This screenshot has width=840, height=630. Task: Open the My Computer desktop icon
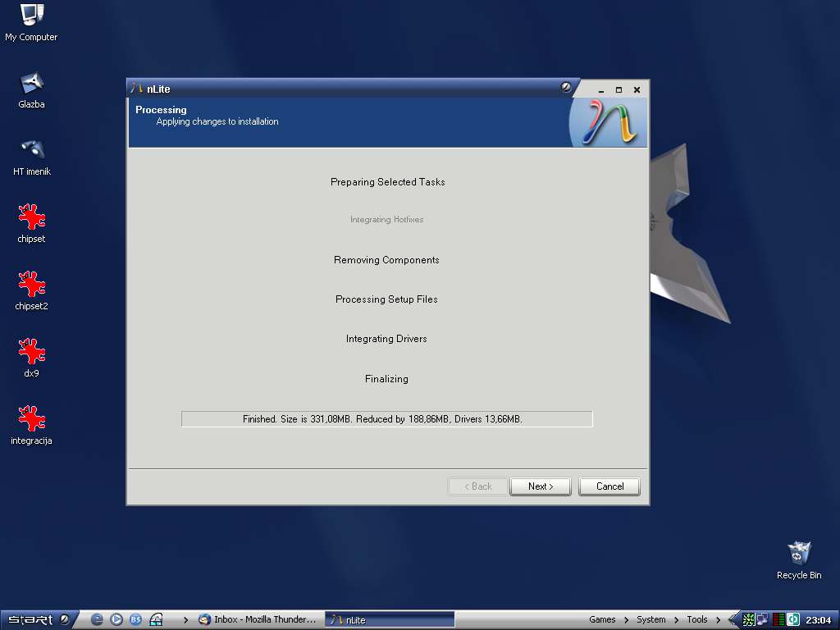click(x=31, y=16)
